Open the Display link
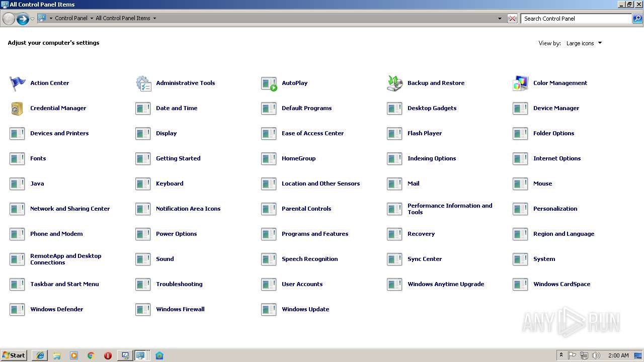The image size is (644, 362). pyautogui.click(x=166, y=133)
